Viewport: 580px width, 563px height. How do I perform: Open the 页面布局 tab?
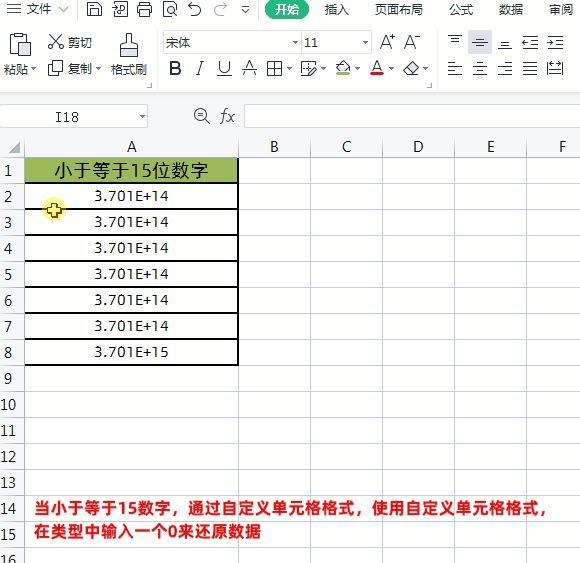[x=399, y=10]
